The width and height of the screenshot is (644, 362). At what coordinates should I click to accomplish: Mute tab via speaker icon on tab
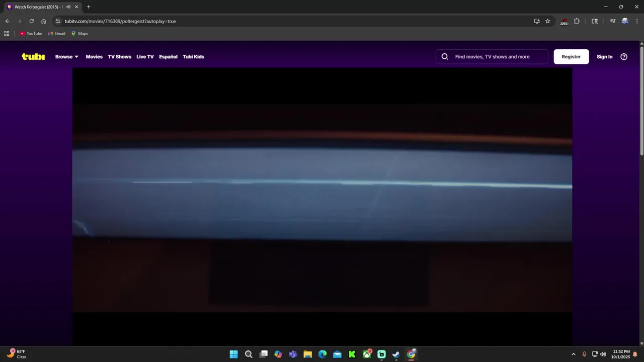pos(68,7)
